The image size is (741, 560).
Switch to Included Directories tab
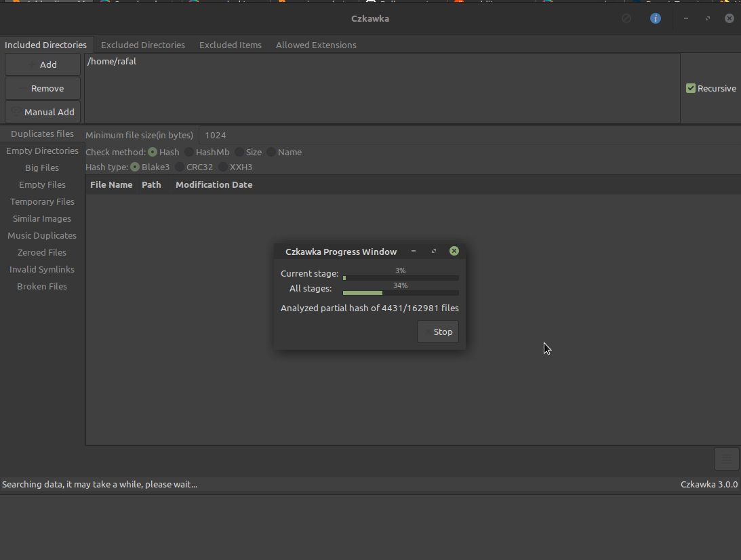46,45
